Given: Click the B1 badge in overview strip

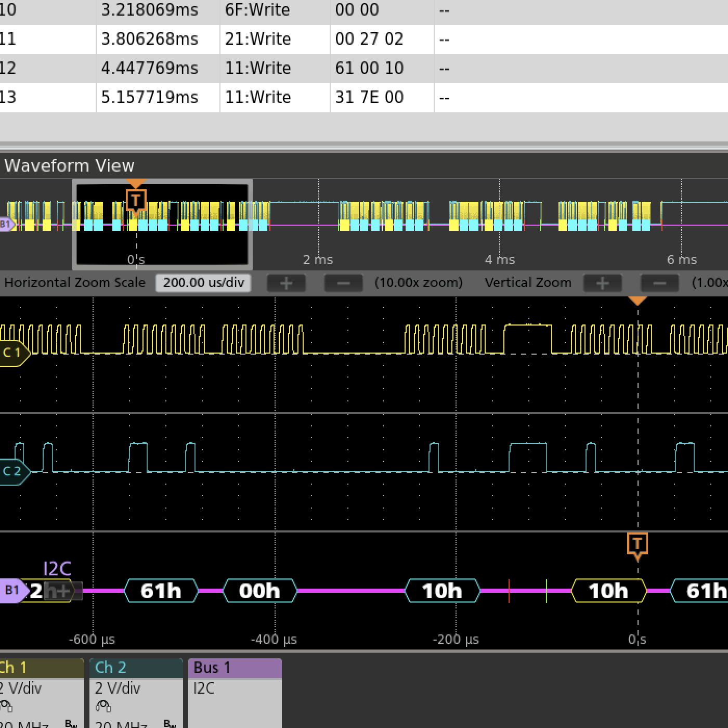Looking at the screenshot, I should 6,224.
